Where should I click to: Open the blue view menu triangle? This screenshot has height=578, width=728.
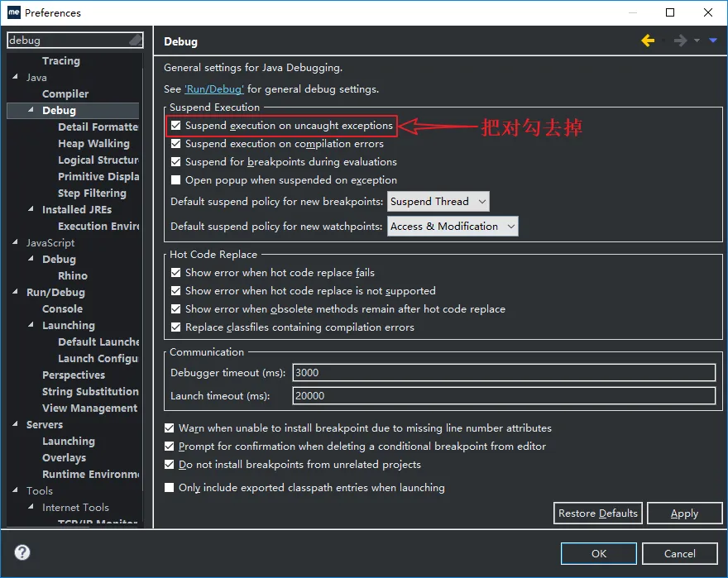click(713, 41)
